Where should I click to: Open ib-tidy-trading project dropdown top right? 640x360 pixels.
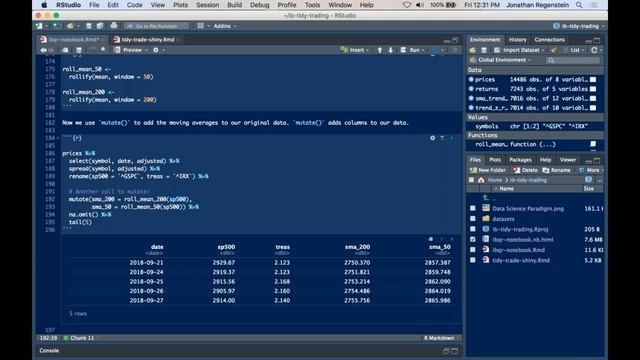point(579,26)
